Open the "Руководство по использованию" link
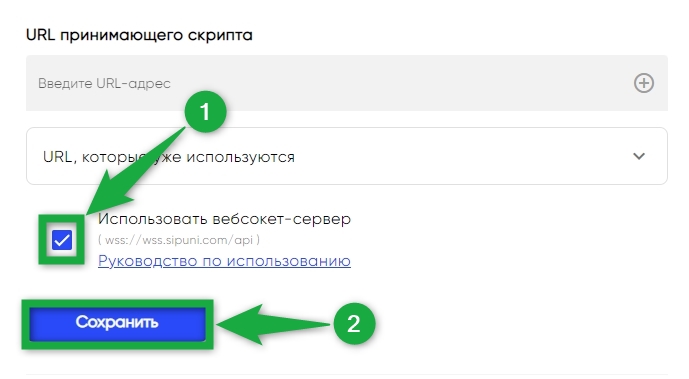Viewport: 689px width, 379px height. click(224, 261)
